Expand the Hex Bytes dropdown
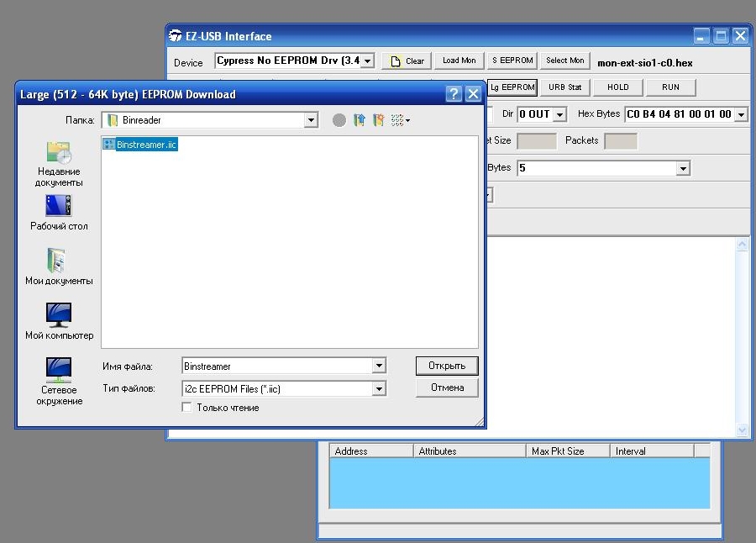Viewport: 756px width, 543px height. click(x=742, y=114)
